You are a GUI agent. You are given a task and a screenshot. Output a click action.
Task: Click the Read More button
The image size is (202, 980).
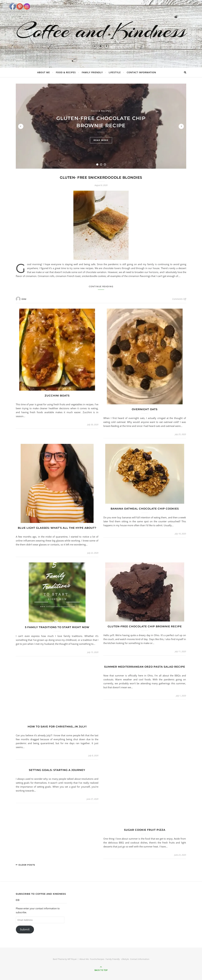point(101,140)
